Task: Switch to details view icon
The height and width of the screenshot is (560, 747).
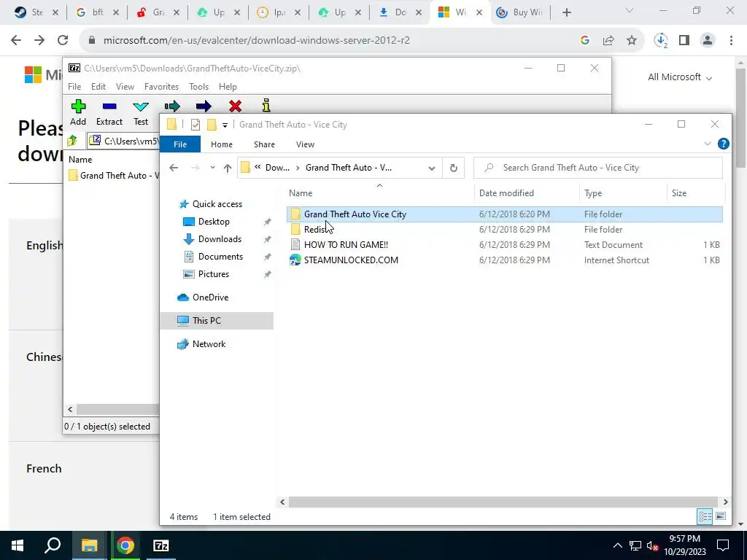Action: (x=705, y=516)
